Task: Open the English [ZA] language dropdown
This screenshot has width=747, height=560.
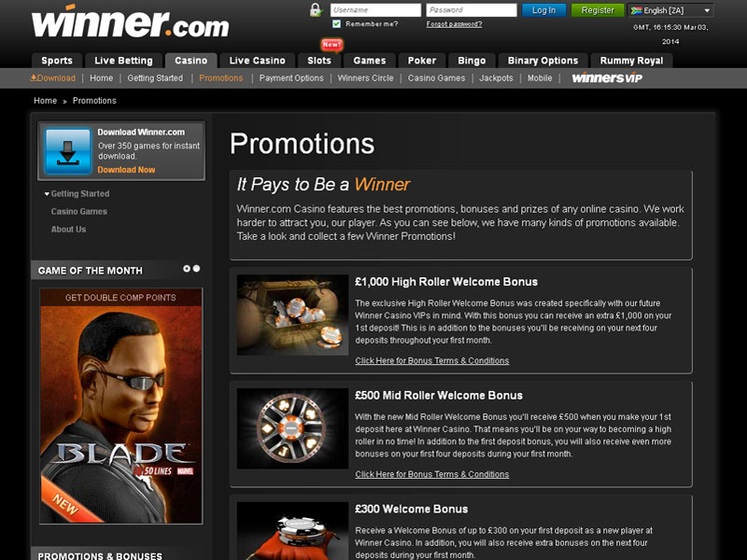Action: [x=670, y=10]
